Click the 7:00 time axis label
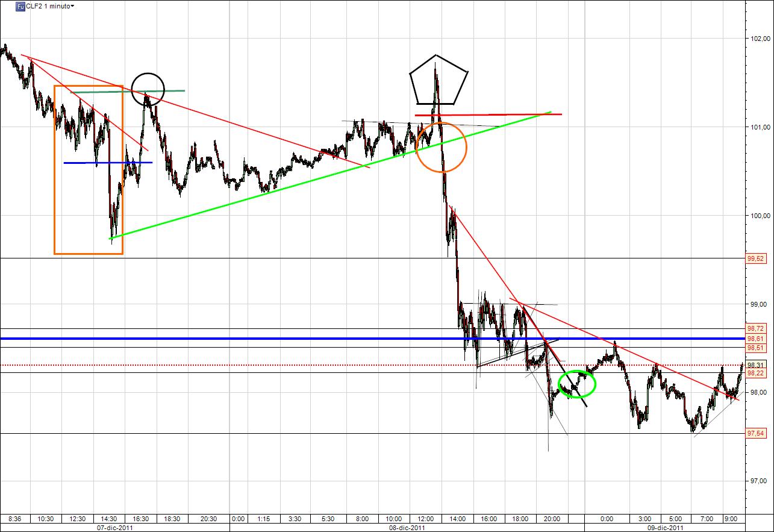The width and height of the screenshot is (774, 532). point(708,518)
